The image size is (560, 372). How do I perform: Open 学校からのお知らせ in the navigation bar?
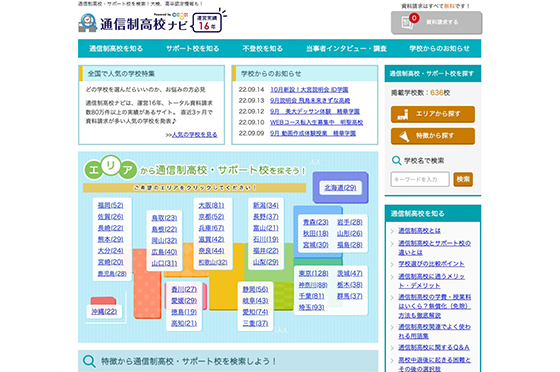439,49
